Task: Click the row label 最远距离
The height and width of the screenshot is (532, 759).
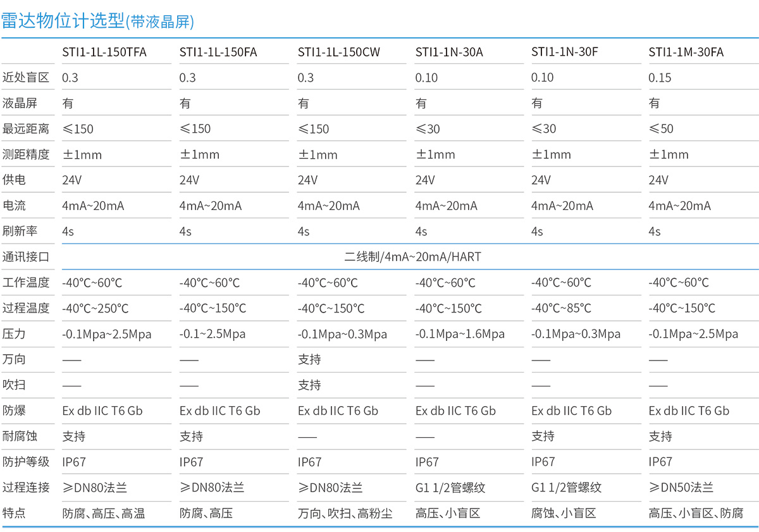Action: coord(25,128)
